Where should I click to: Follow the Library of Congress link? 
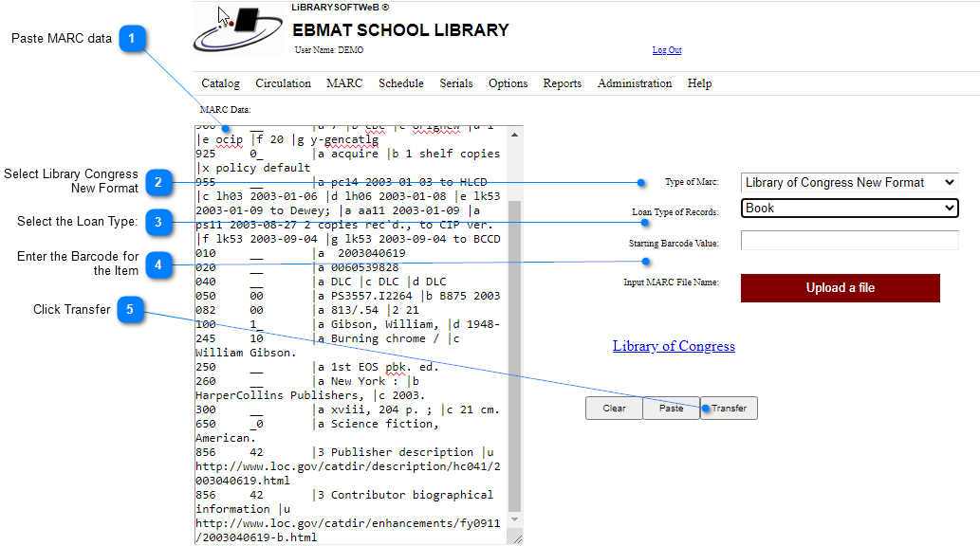674,346
